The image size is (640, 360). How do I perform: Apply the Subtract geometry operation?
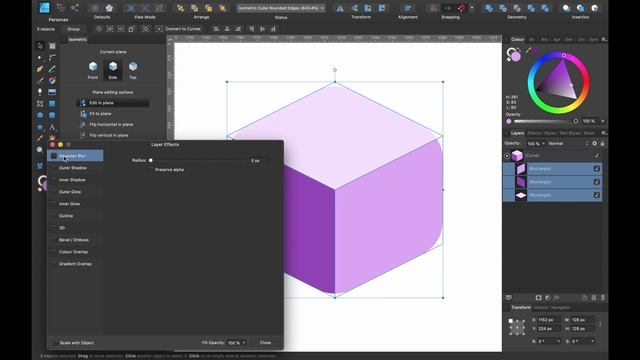click(503, 8)
